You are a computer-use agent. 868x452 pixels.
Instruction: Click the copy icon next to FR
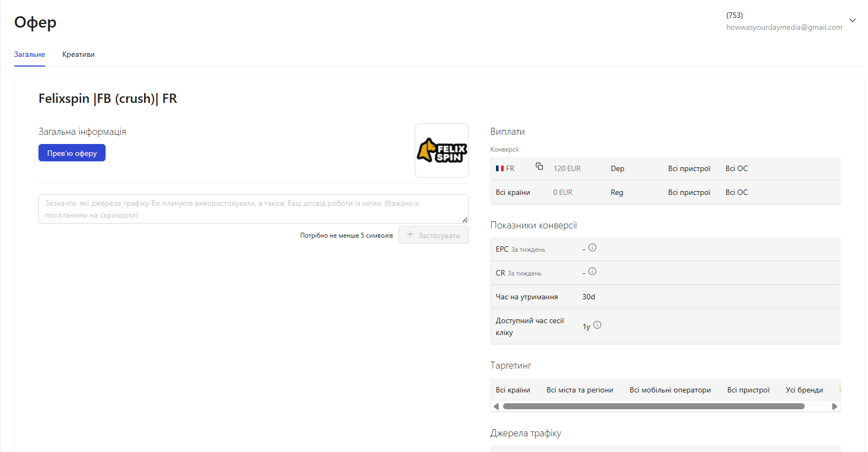[x=539, y=166]
